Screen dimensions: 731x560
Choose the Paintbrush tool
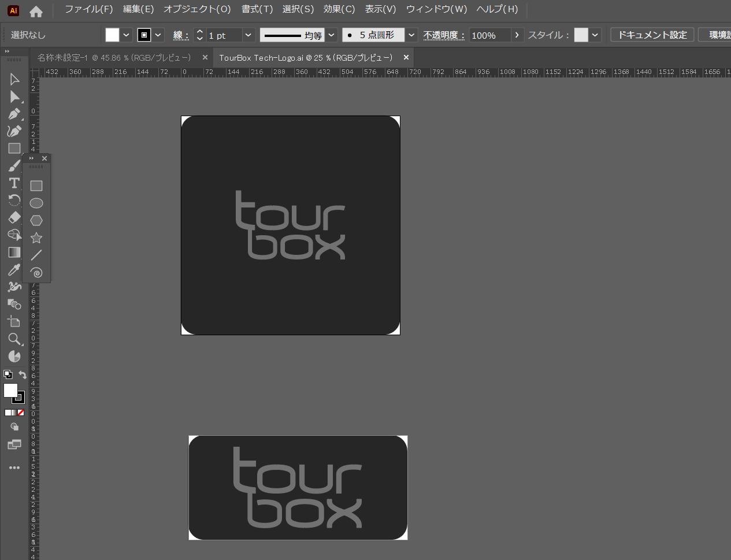pos(14,166)
